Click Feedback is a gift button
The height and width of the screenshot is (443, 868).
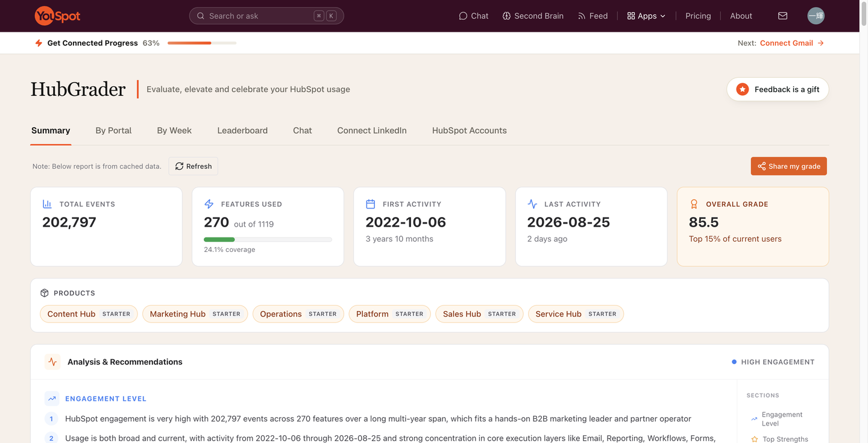778,89
